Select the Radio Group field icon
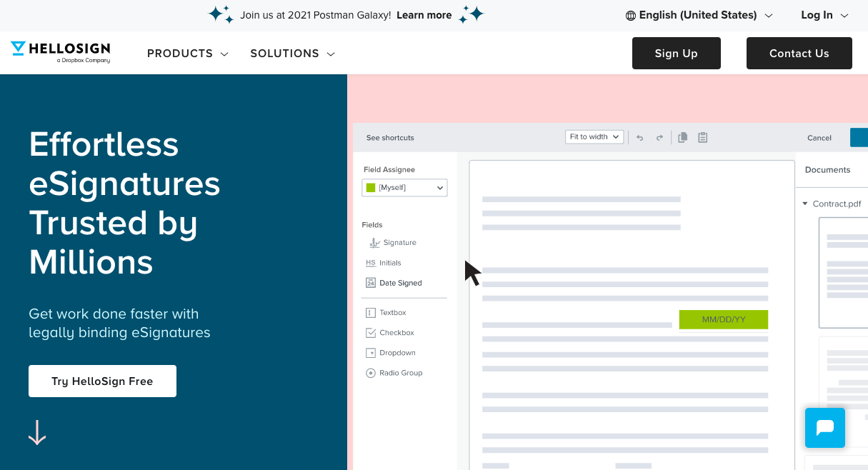Viewport: 868px width, 470px height. (x=371, y=373)
